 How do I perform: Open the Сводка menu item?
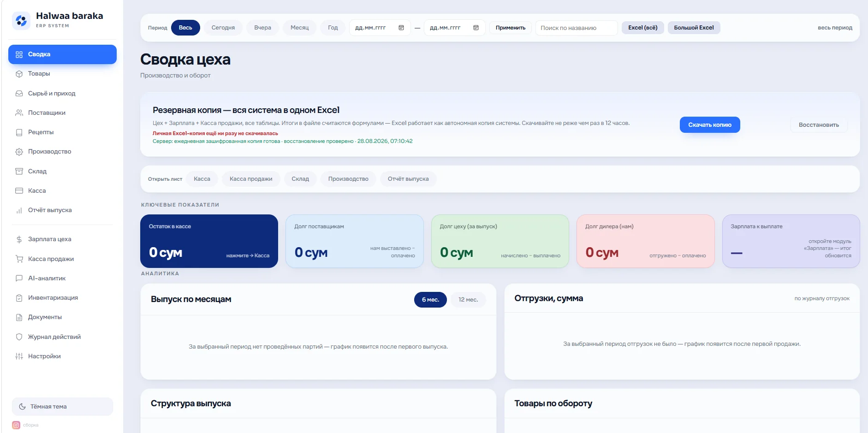tap(62, 54)
